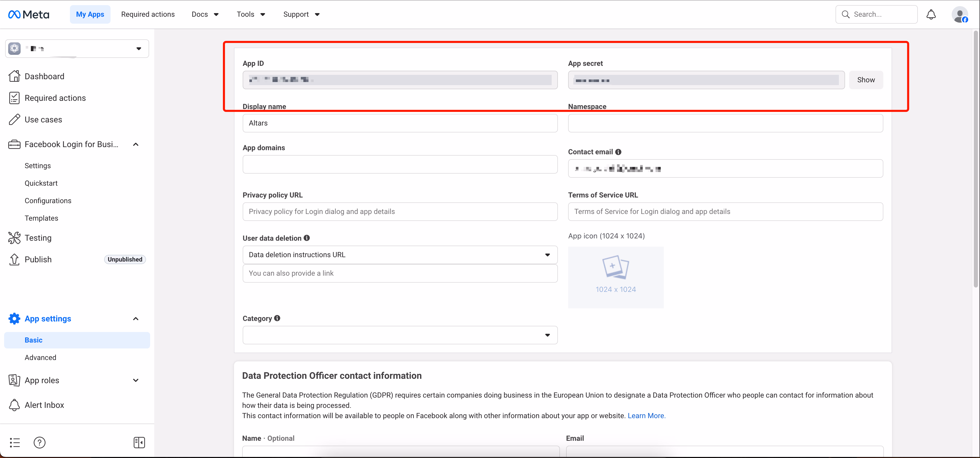Click the Privacy policy URL field
The height and width of the screenshot is (458, 980).
(400, 211)
